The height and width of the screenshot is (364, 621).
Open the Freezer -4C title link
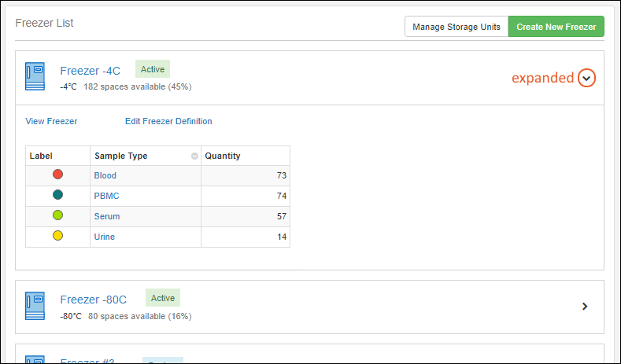pos(90,71)
